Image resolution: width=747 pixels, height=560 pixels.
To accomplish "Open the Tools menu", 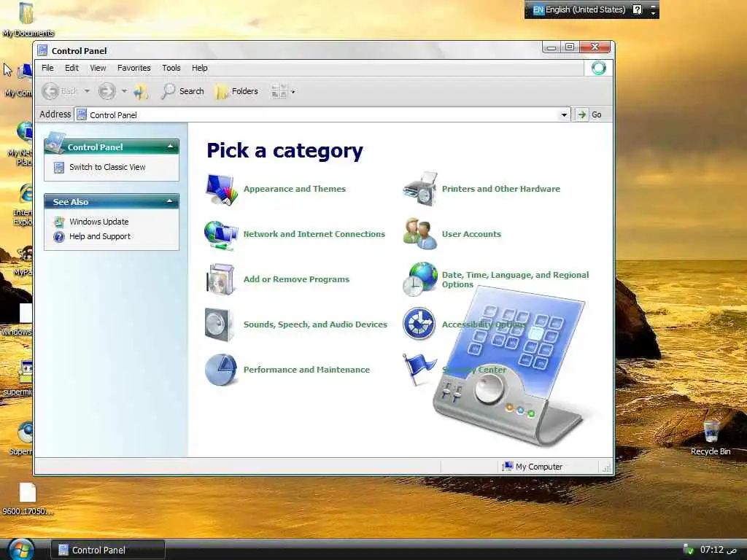I will tap(171, 68).
